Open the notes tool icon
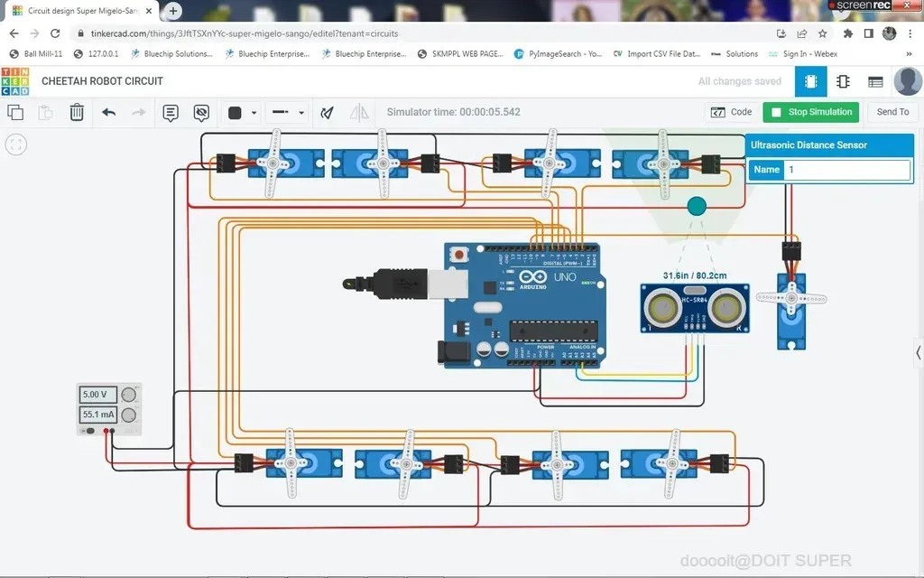The height and width of the screenshot is (578, 924). [x=171, y=112]
